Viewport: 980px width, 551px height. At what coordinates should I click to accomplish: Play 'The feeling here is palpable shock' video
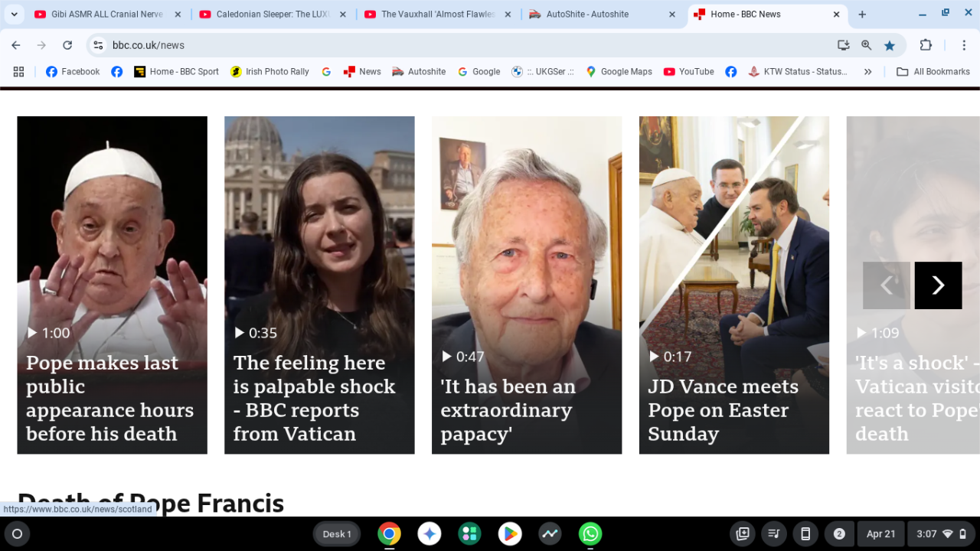(319, 285)
